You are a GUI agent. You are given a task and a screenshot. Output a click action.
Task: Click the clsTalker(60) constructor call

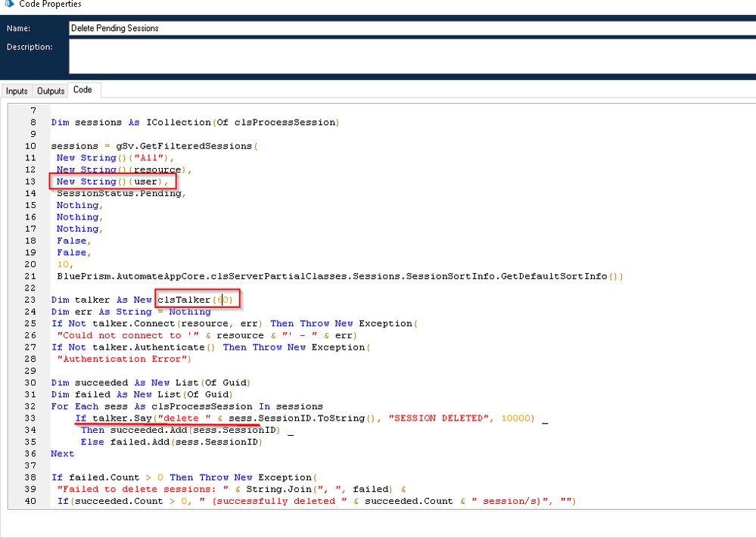(197, 300)
